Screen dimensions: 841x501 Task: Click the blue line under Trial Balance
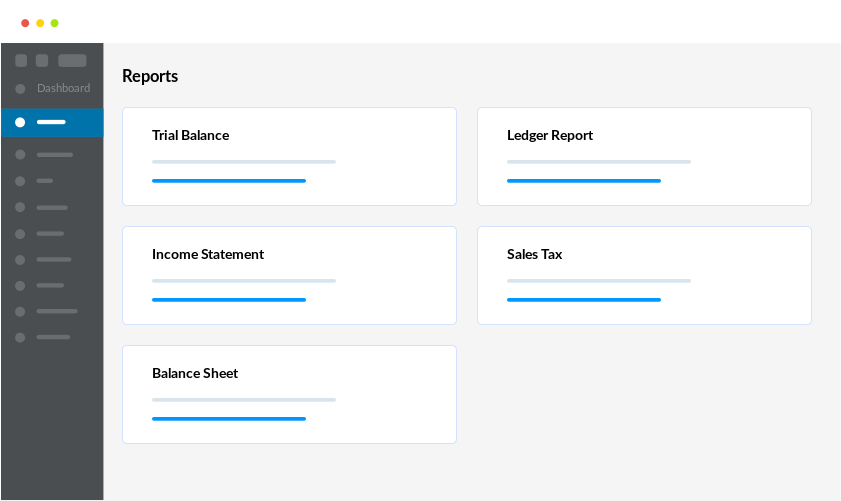[x=229, y=181]
